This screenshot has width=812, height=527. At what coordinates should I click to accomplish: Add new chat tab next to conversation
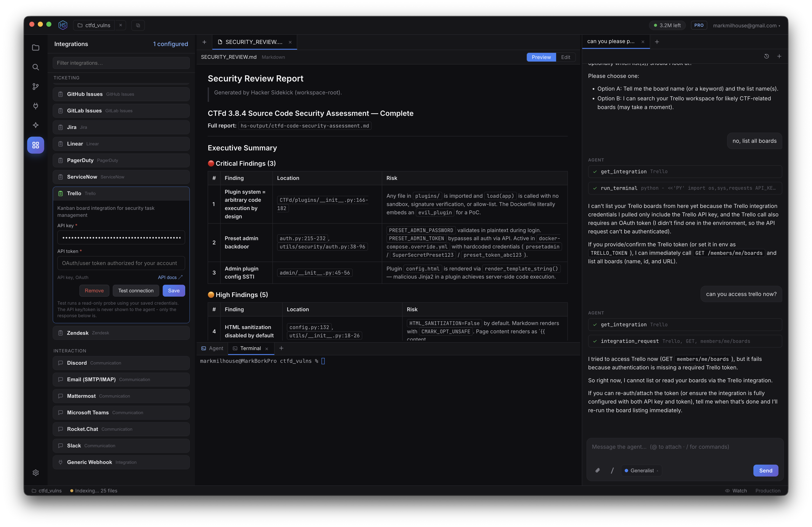point(657,42)
